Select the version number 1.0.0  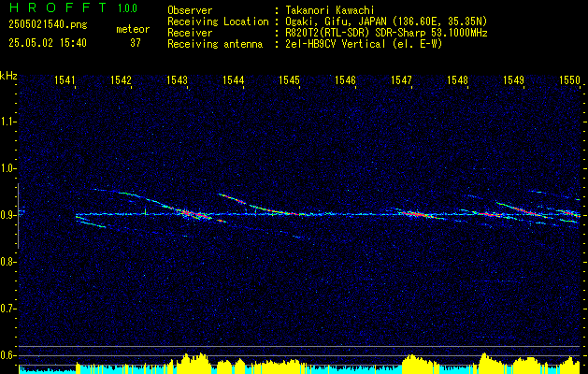point(127,8)
